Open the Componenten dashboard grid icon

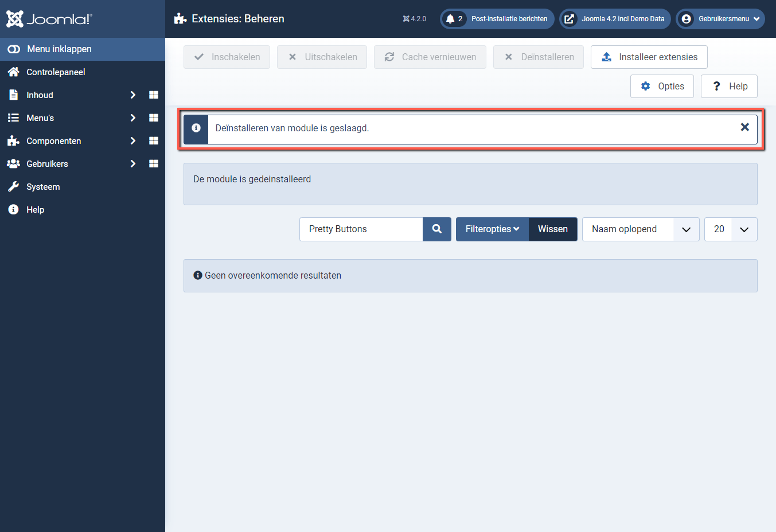click(x=153, y=140)
